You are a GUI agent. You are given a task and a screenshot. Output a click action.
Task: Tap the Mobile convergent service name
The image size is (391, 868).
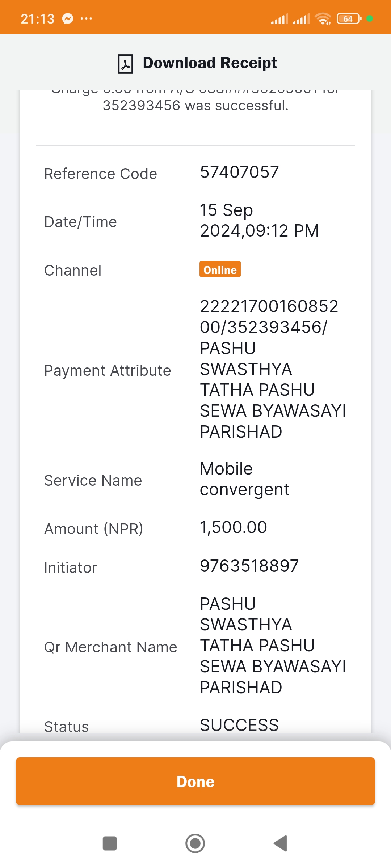pos(244,479)
